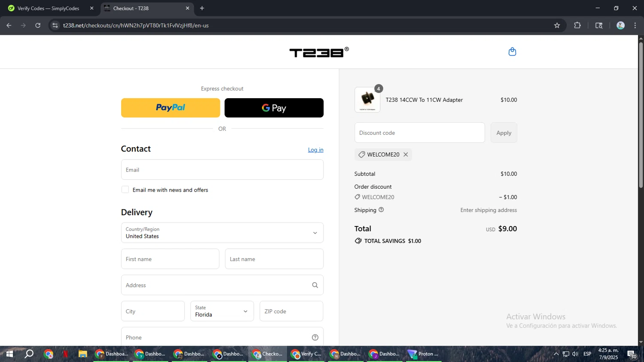This screenshot has width=644, height=362.
Task: Check Email me with news and offers
Action: tap(125, 190)
